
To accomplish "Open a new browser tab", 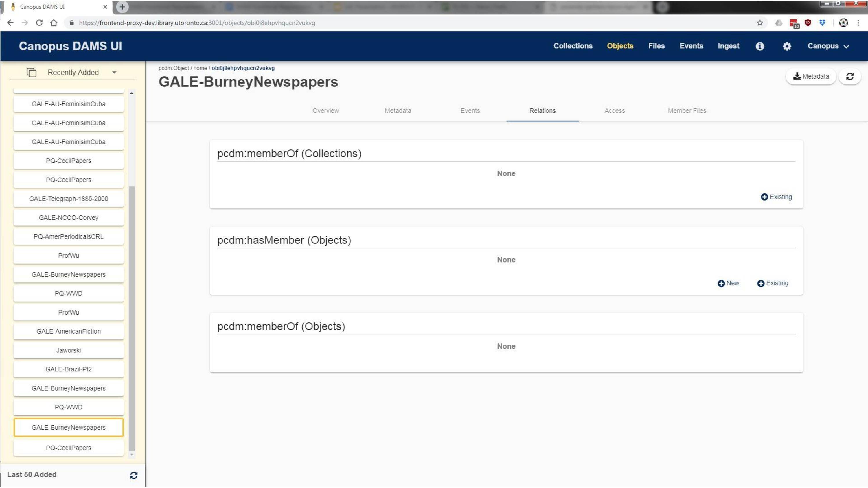I will click(x=122, y=7).
